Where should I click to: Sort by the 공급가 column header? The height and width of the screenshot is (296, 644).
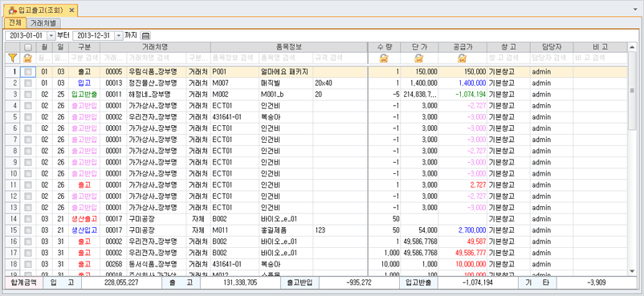coord(463,47)
